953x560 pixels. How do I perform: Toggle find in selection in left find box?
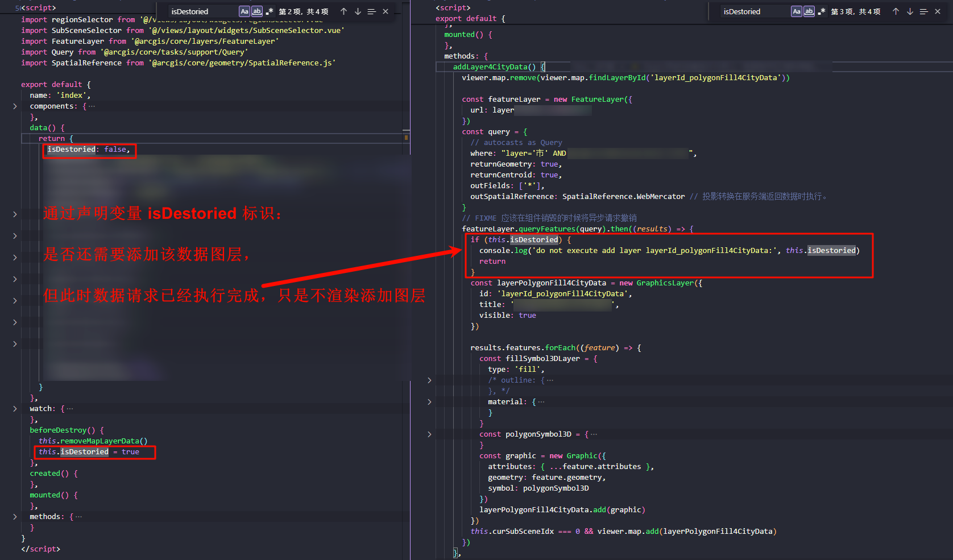372,11
